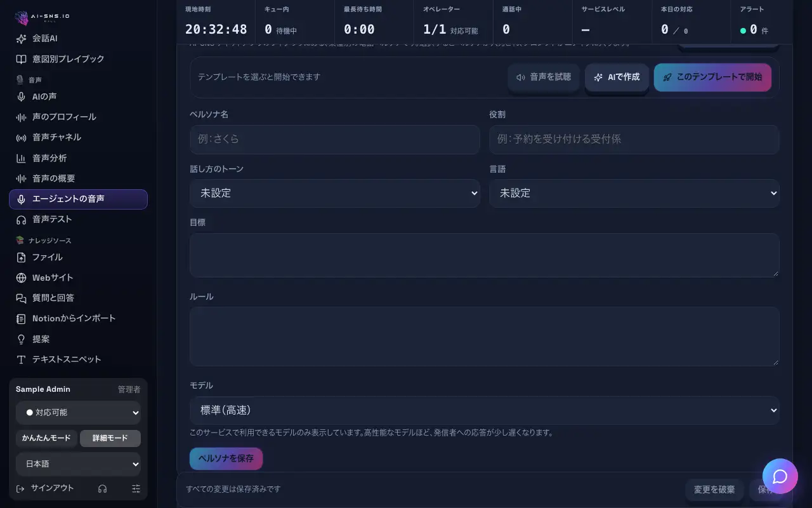The image size is (812, 508).
Task: Open the 提案 lightbulb icon
Action: pyautogui.click(x=21, y=339)
